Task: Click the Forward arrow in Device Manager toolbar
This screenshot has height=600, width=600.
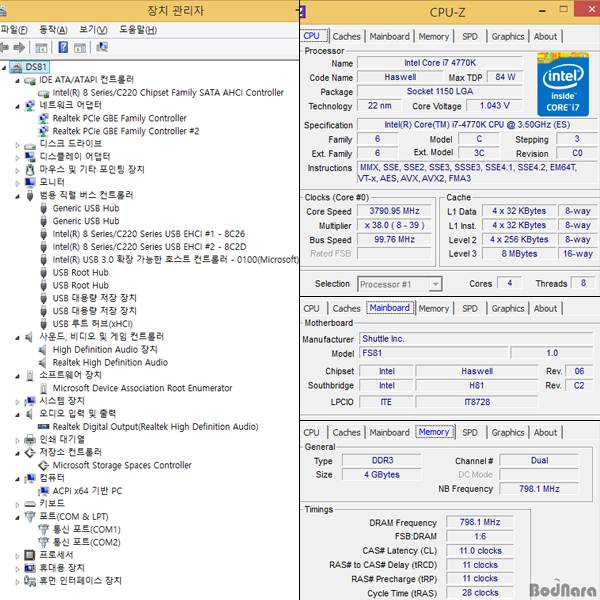Action: pyautogui.click(x=19, y=47)
